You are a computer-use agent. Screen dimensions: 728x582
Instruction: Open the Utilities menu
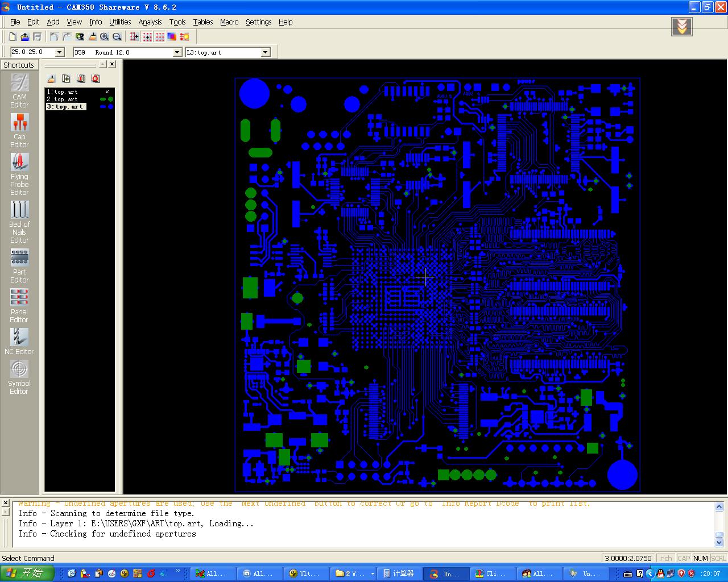[120, 22]
